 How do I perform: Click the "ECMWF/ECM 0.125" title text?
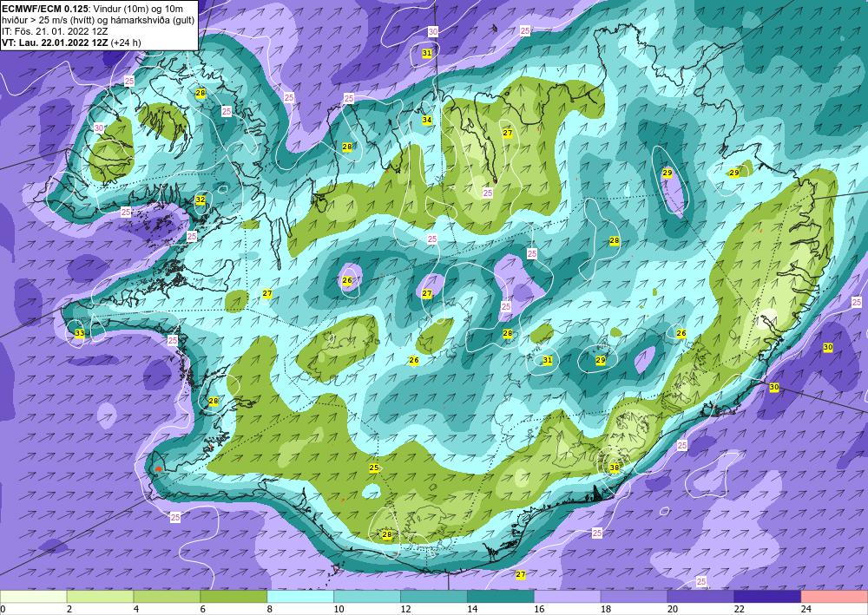tap(45, 9)
